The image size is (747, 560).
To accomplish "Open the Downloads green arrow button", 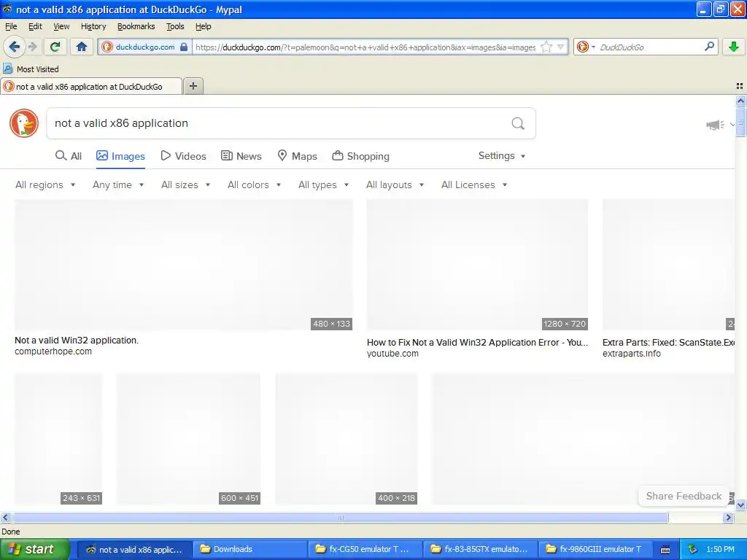I will click(734, 47).
